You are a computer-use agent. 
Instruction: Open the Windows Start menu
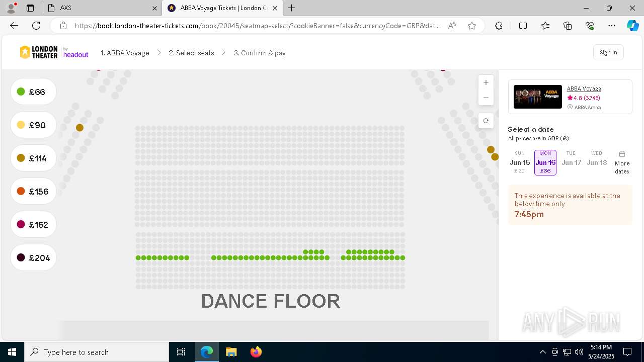(12, 352)
